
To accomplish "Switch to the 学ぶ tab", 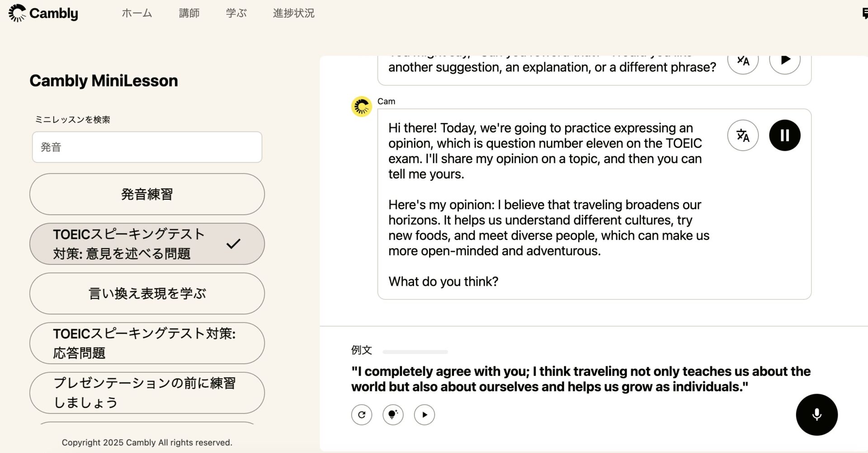I will (236, 14).
